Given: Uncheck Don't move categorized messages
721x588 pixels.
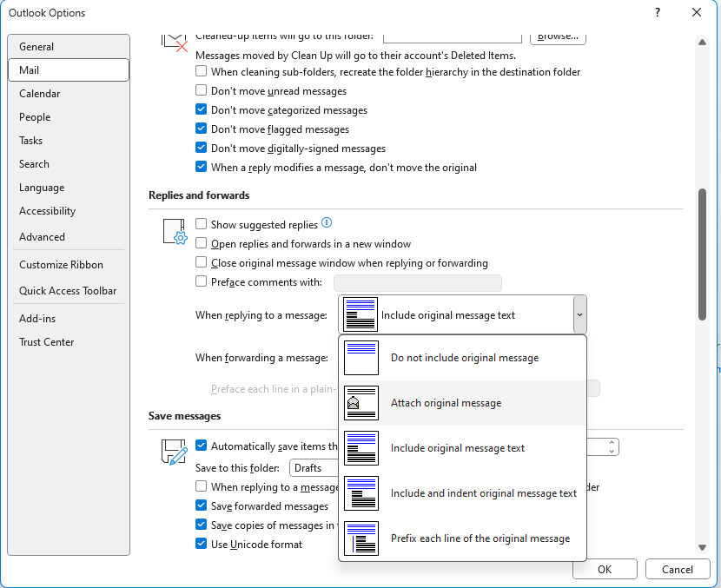Looking at the screenshot, I should point(201,109).
